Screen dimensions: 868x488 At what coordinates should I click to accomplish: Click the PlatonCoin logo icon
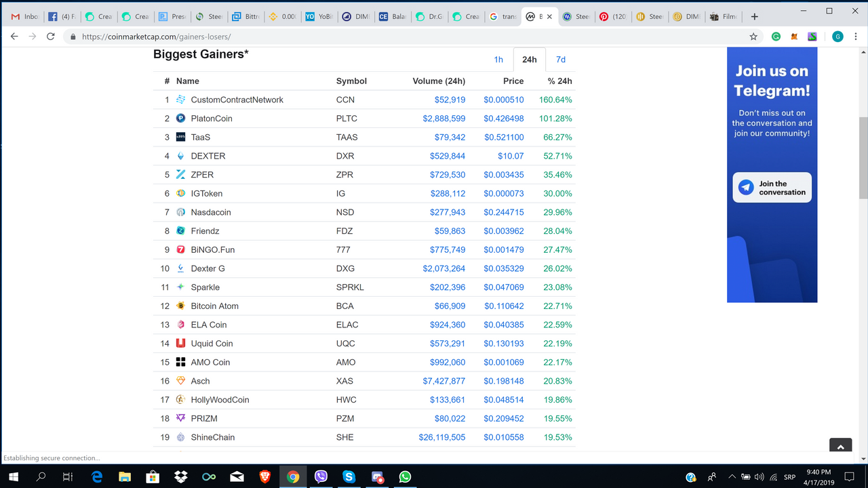click(x=181, y=119)
